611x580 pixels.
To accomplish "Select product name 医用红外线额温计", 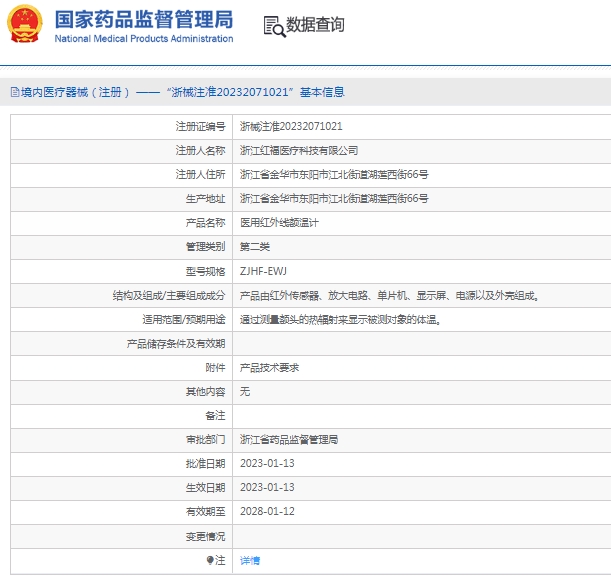I will pos(279,223).
